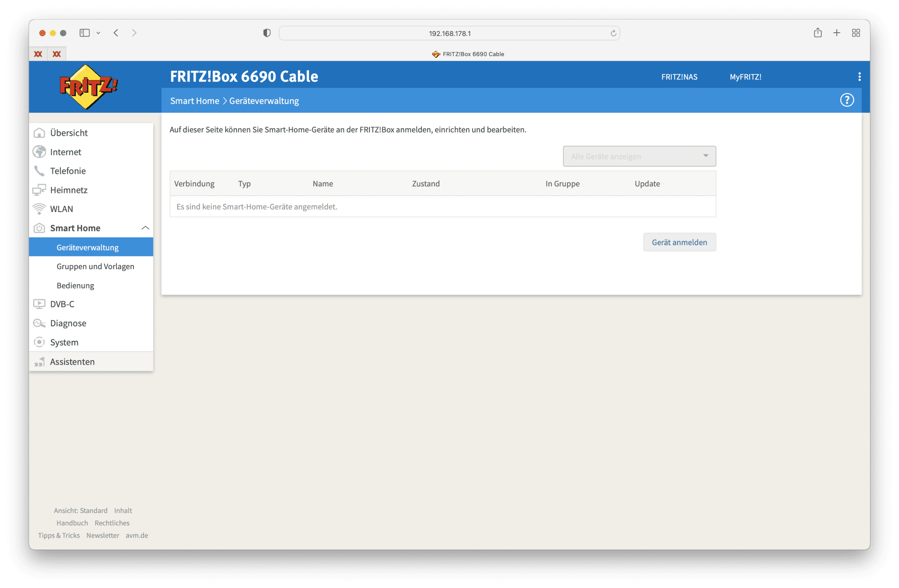899x588 pixels.
Task: Click the FRITZ!Box 6690 Cable heading
Action: 244,76
